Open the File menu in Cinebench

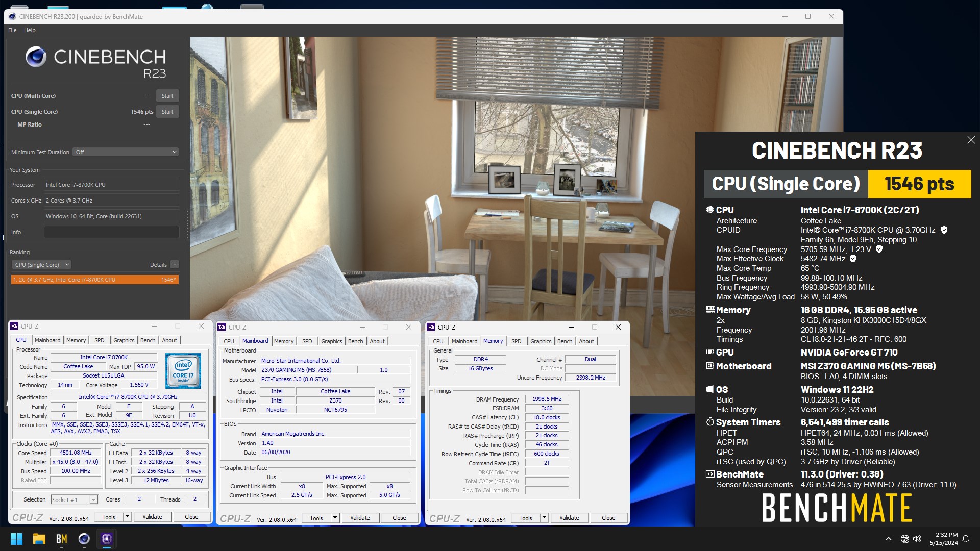12,30
